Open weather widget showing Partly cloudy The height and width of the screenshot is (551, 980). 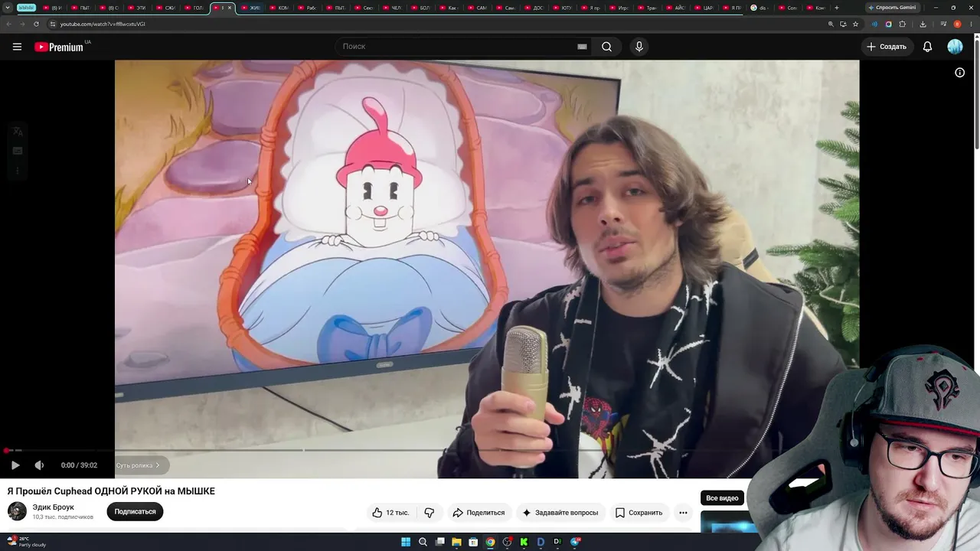tap(27, 542)
